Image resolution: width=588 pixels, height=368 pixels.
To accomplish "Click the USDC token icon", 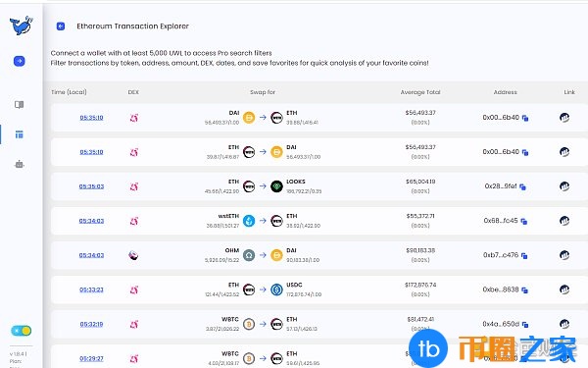I will click(x=276, y=289).
